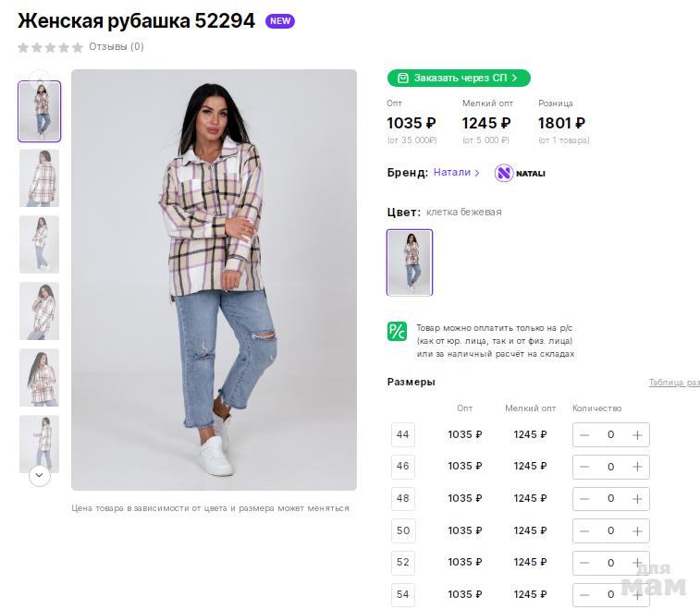The height and width of the screenshot is (609, 700).
Task: Decrease quantity for size 54
Action: point(584,594)
